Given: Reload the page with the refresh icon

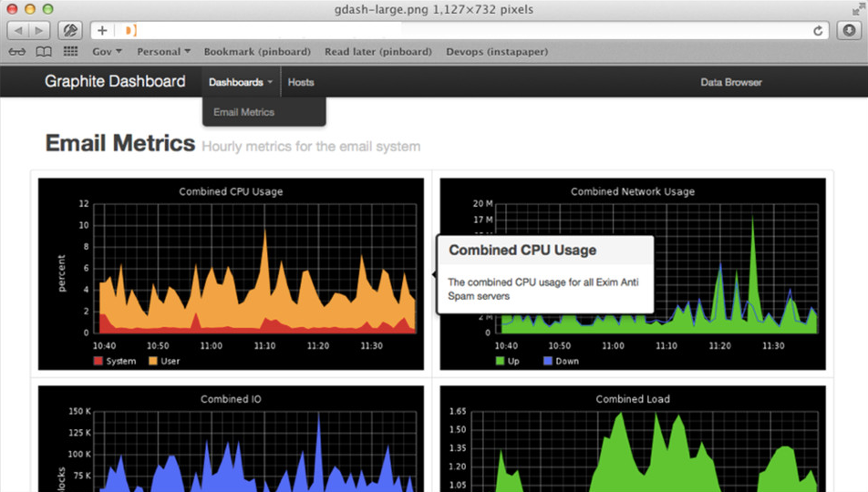Looking at the screenshot, I should (x=818, y=31).
